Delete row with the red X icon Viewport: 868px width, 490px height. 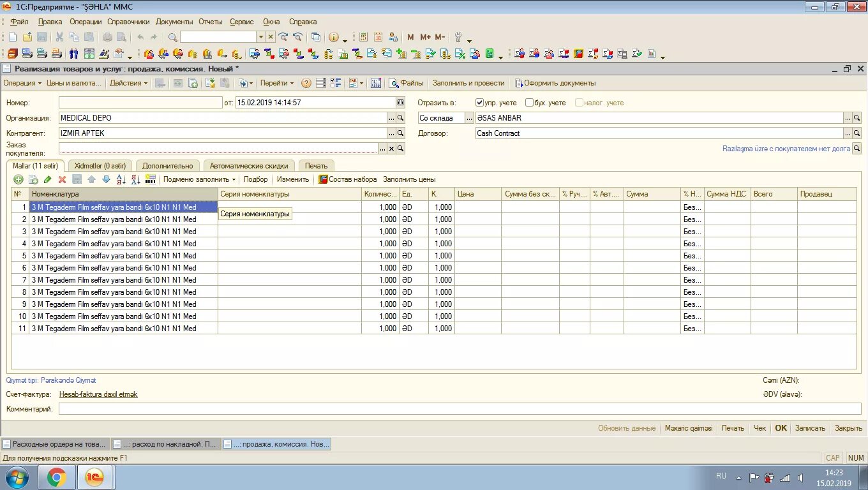pos(62,180)
